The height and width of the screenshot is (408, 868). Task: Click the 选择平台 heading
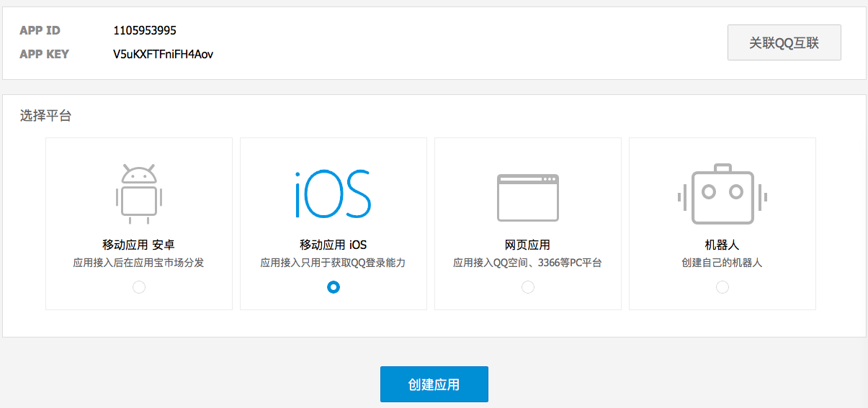[x=45, y=115]
